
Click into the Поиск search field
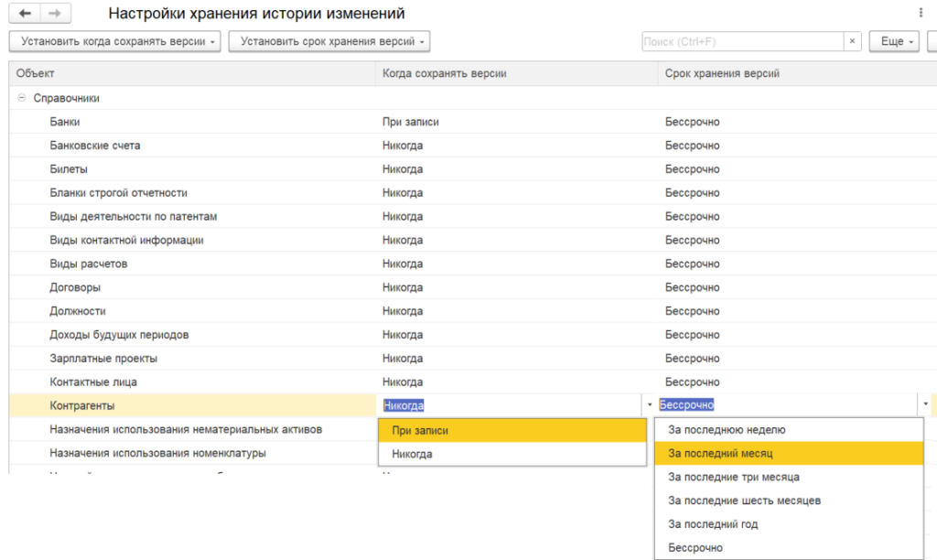point(741,42)
